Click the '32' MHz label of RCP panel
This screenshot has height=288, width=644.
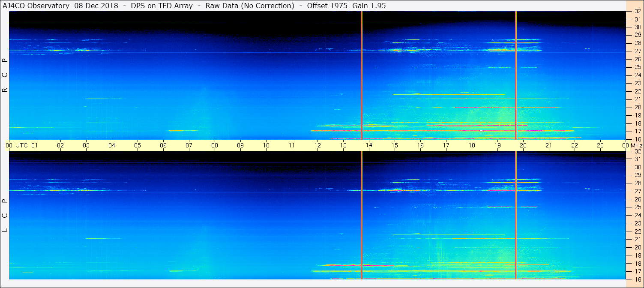638,12
